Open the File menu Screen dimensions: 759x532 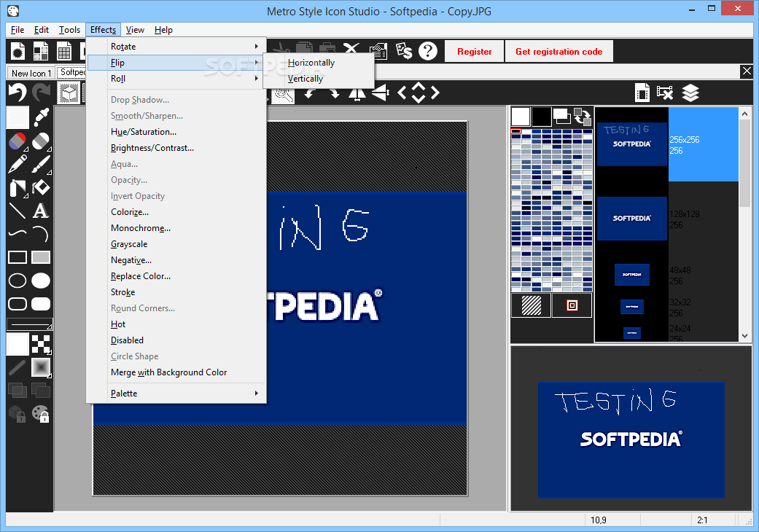(x=17, y=29)
